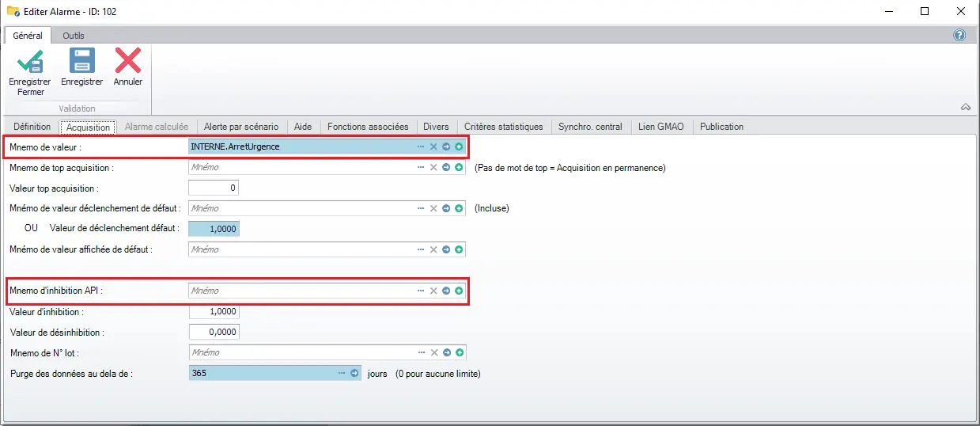
Task: Clear the Mnemo d'inhibition API field
Action: 433,291
